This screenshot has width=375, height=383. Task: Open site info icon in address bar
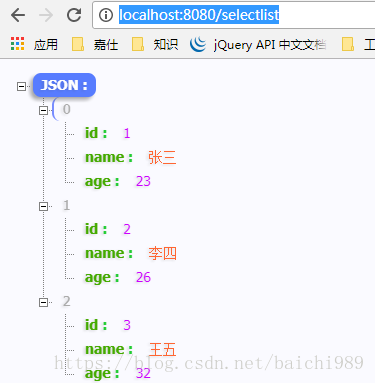tap(106, 15)
